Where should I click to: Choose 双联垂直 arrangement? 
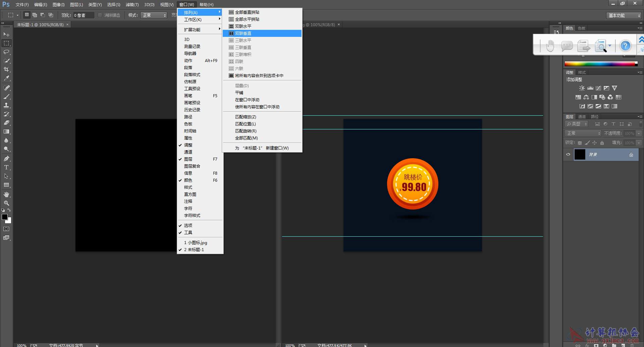tap(262, 34)
